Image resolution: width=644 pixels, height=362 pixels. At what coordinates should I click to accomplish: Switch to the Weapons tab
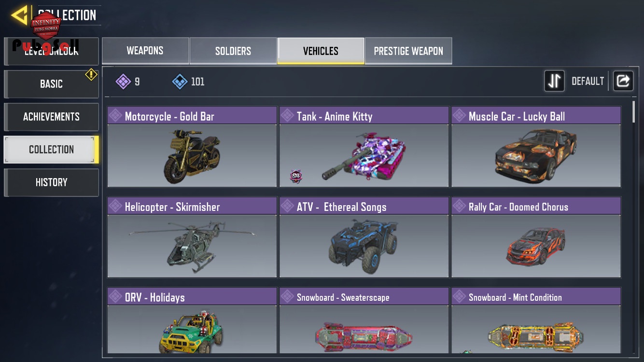(x=145, y=51)
